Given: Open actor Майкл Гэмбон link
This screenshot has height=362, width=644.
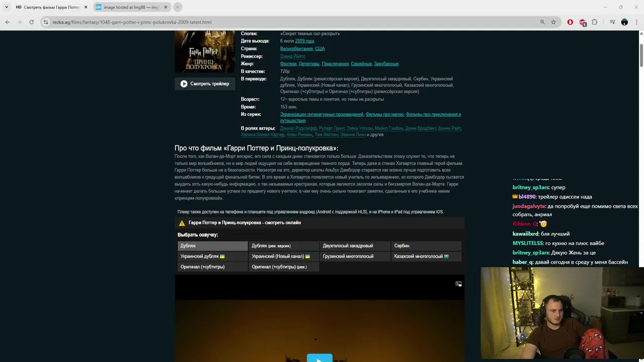Looking at the screenshot, I should click(389, 128).
